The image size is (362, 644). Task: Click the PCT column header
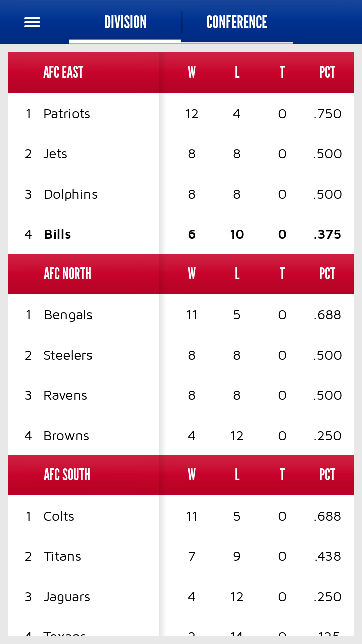327,72
